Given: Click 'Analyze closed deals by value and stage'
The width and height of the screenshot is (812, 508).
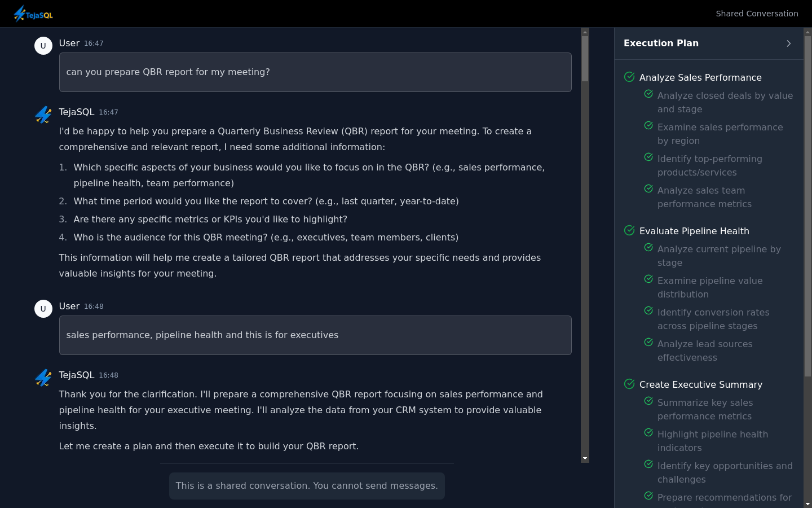Looking at the screenshot, I should [725, 102].
